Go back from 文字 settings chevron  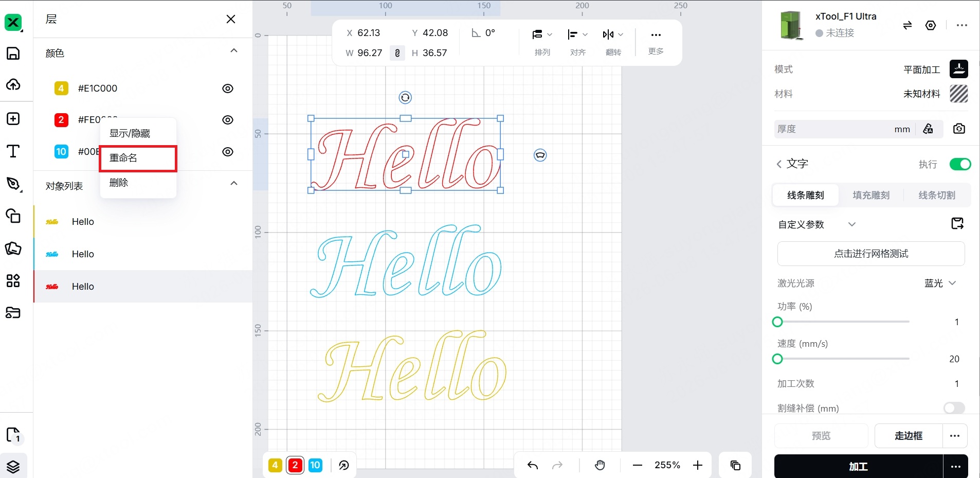[779, 164]
